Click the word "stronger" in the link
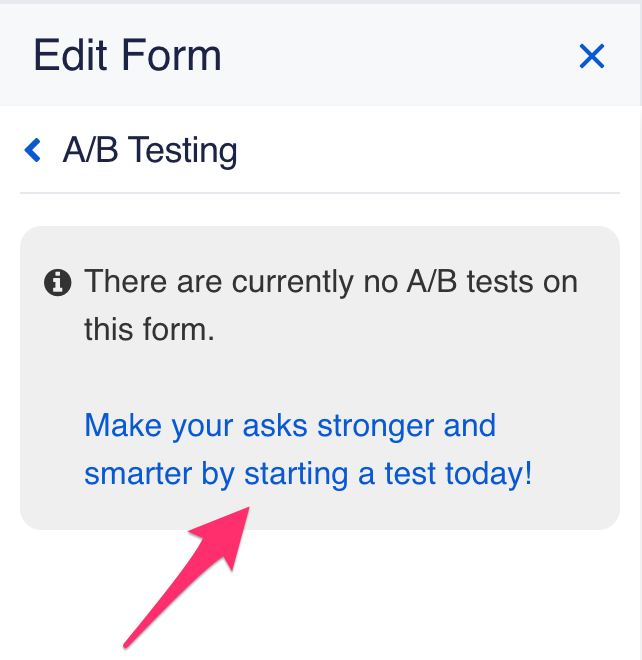 [376, 426]
